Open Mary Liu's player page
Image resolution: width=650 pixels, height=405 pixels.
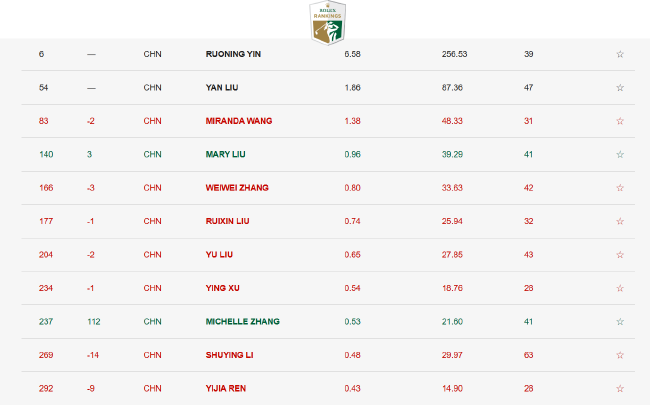226,155
